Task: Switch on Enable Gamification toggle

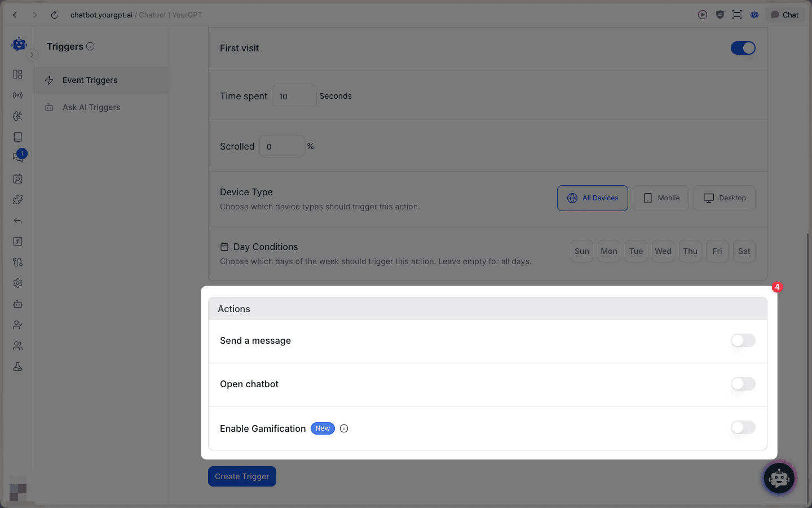Action: tap(743, 427)
